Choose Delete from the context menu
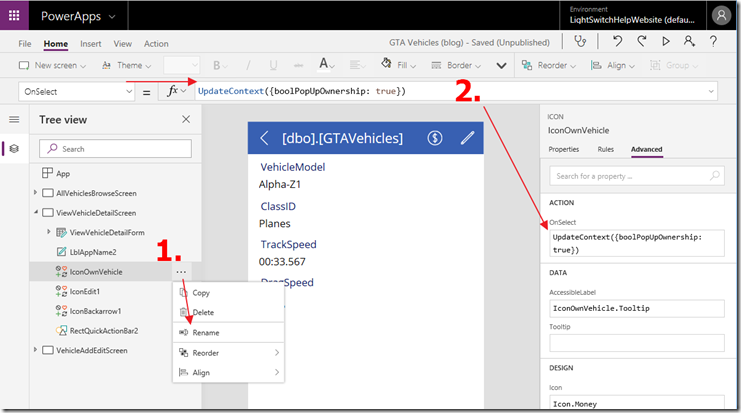Screen dimensions: 741x413 (x=229, y=312)
